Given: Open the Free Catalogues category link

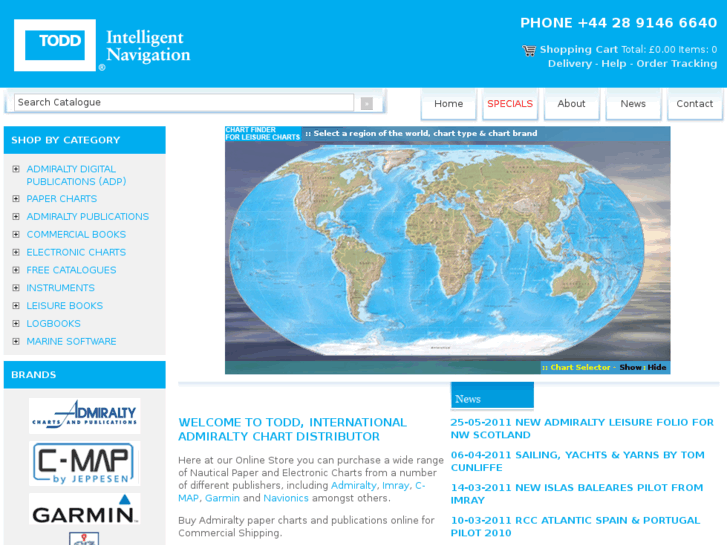Looking at the screenshot, I should pos(71,270).
